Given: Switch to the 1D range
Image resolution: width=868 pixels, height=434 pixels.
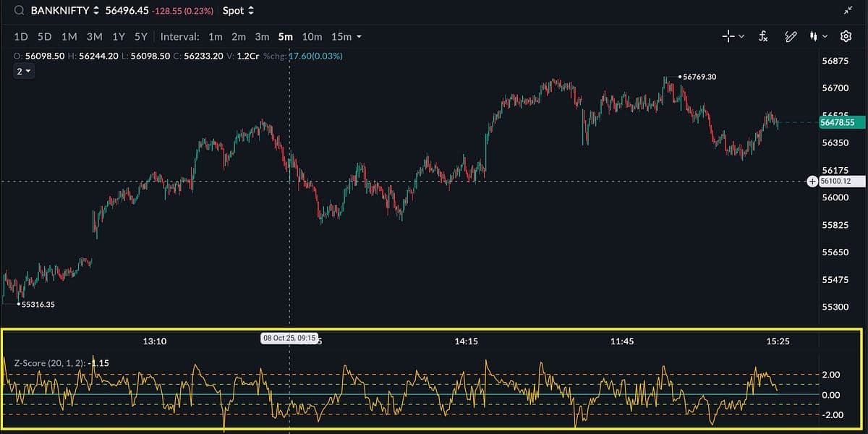Looking at the screenshot, I should pyautogui.click(x=21, y=37).
